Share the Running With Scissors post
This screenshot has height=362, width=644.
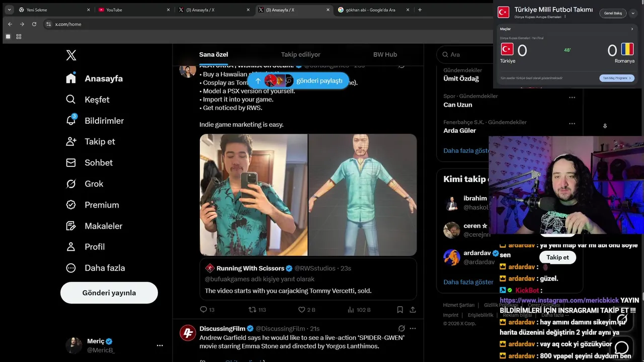[413, 310]
